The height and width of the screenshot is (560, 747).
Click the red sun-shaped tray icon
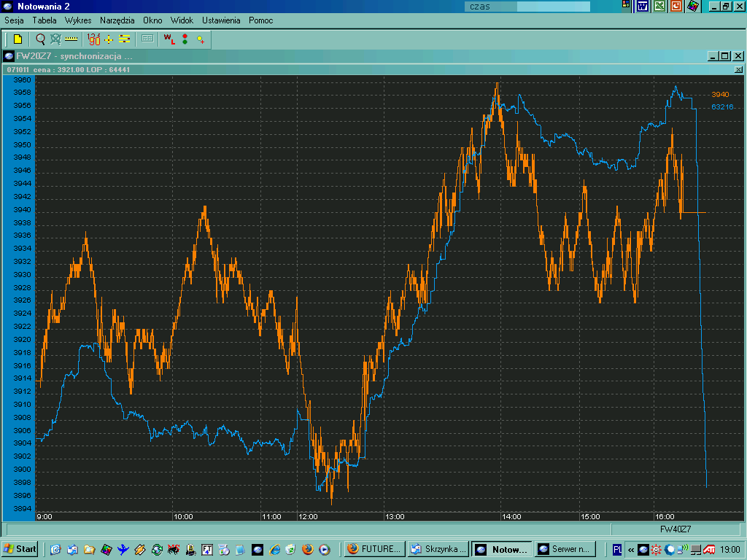657,550
